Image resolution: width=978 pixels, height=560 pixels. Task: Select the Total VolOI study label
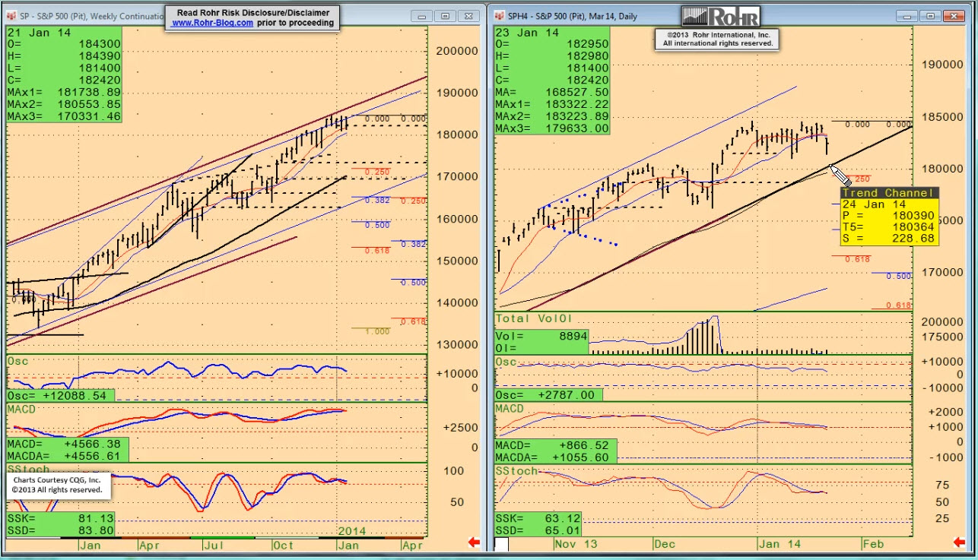click(x=533, y=318)
